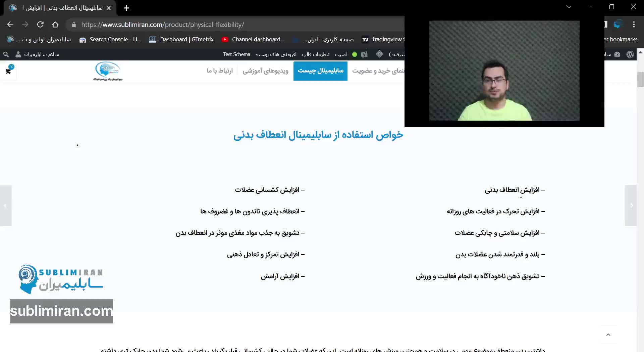
Task: Open the Yoast SEO admin bar icon
Action: pyautogui.click(x=365, y=54)
